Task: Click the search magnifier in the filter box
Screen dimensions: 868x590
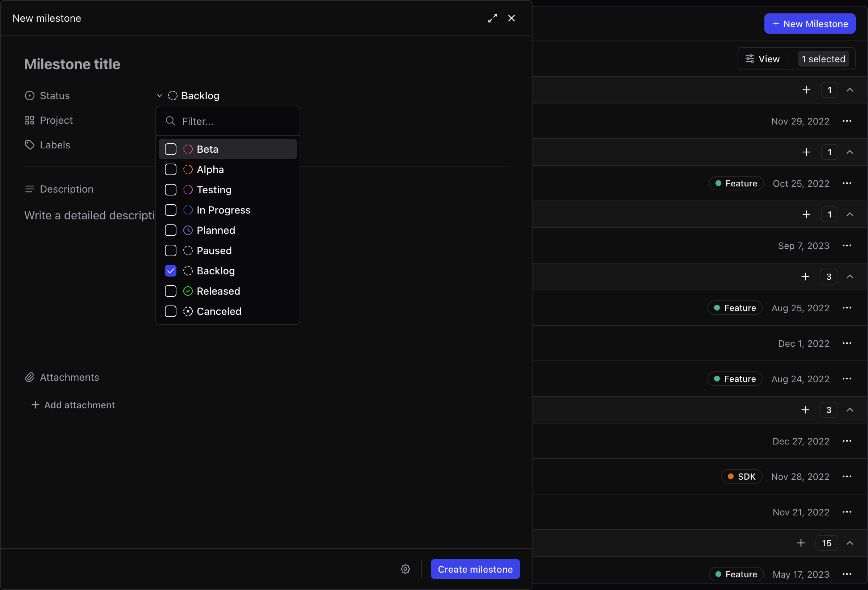Action: pyautogui.click(x=170, y=121)
